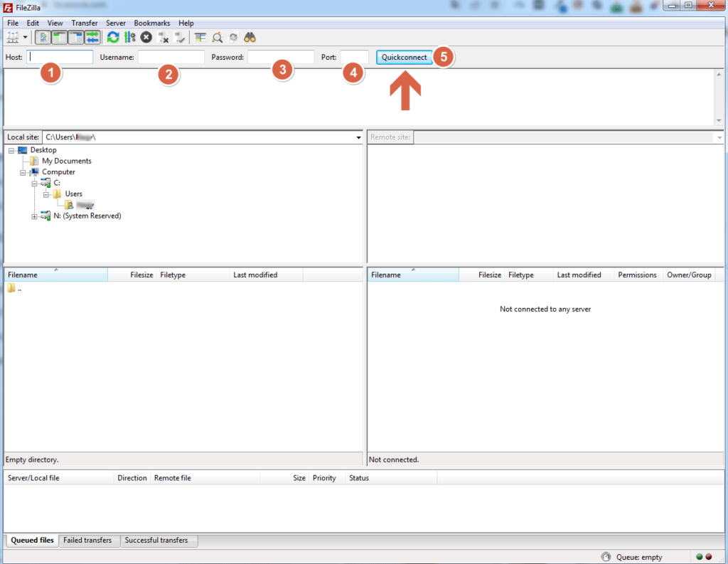
Task: Sort local files by Filetype
Action: 193,275
